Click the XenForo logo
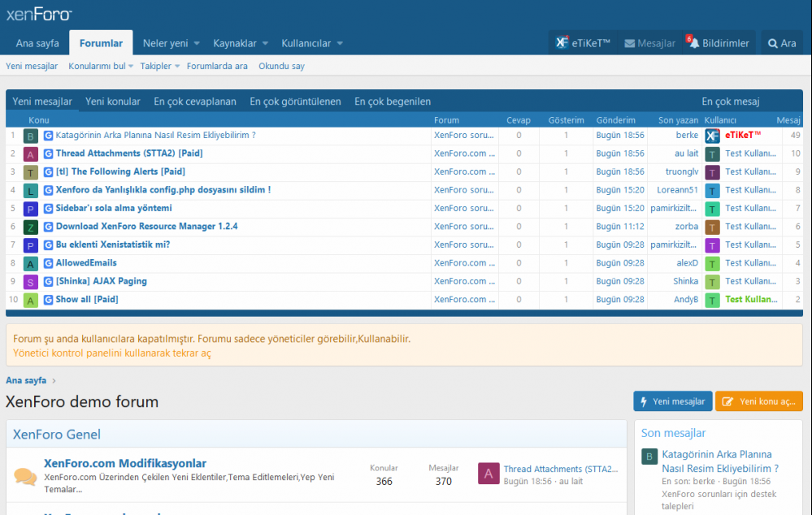The image size is (812, 515). 39,14
